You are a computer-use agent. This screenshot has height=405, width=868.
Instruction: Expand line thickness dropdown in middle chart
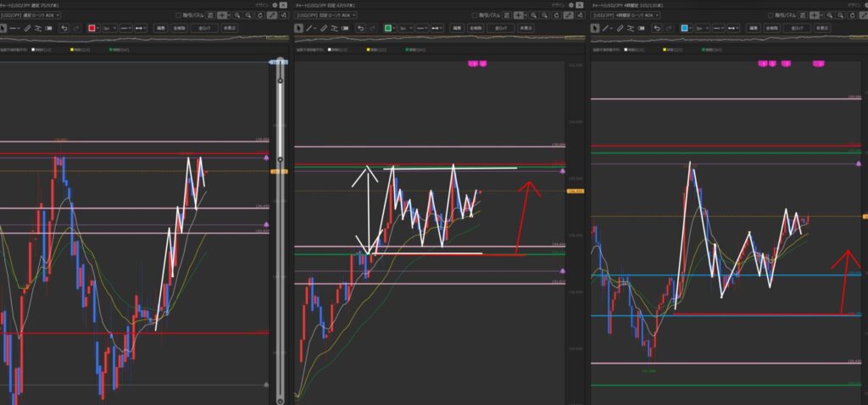[403, 28]
